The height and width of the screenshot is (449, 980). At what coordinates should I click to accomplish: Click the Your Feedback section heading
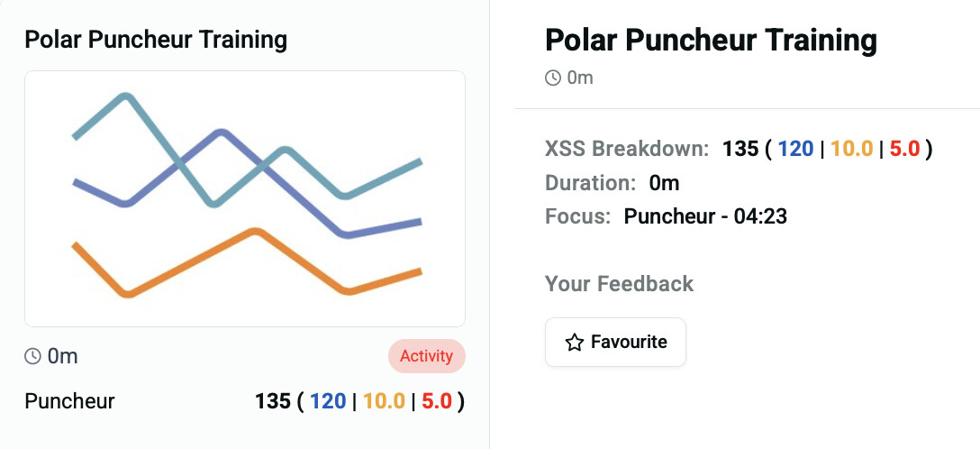pos(619,284)
